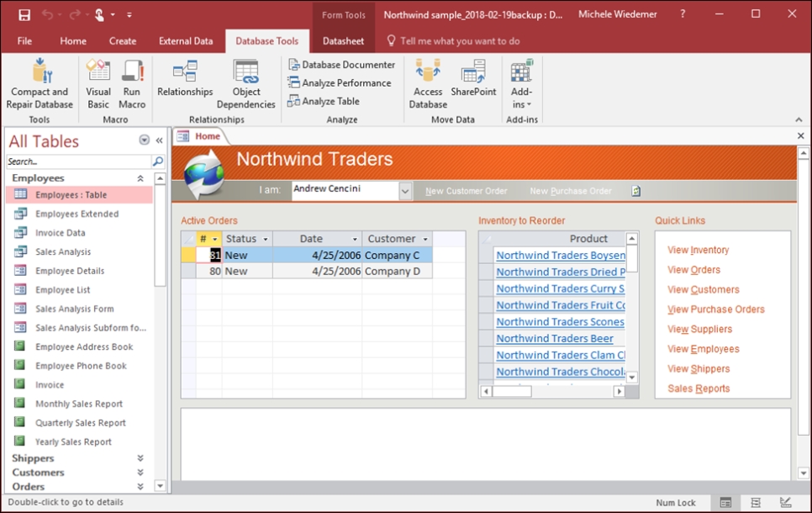
Task: Click the navigation pane scroll down arrow
Action: coord(160,486)
